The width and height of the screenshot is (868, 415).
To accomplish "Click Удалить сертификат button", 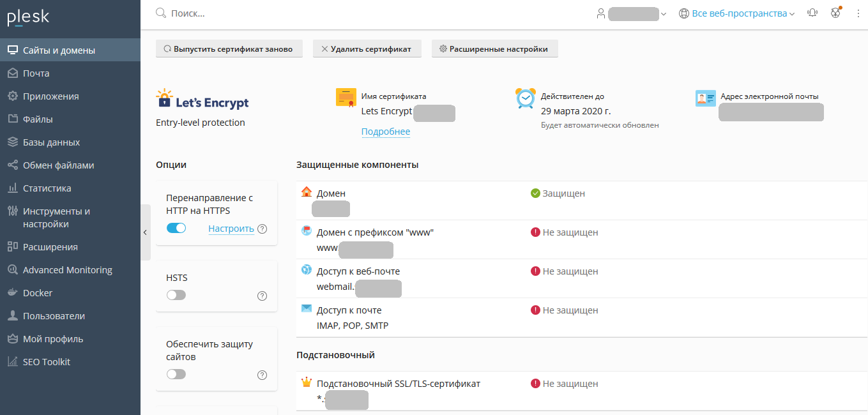I will [367, 49].
